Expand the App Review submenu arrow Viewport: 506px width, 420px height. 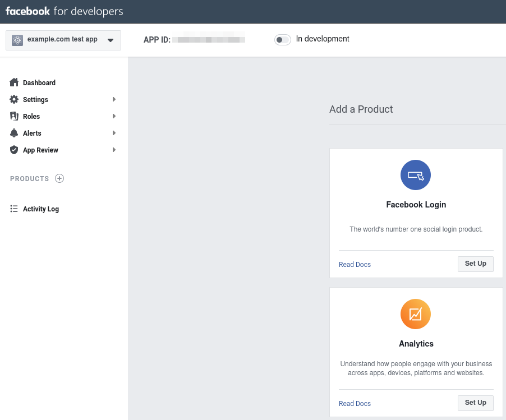pyautogui.click(x=114, y=150)
